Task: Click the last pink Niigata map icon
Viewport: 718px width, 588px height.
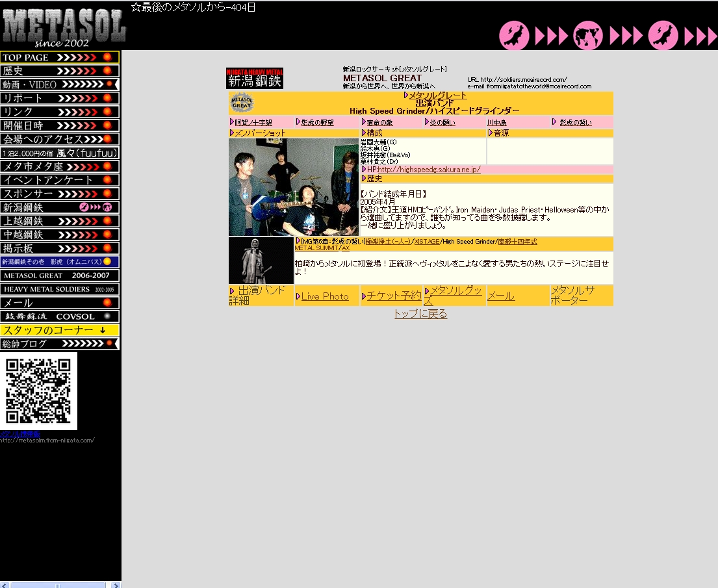Action: 663,36
